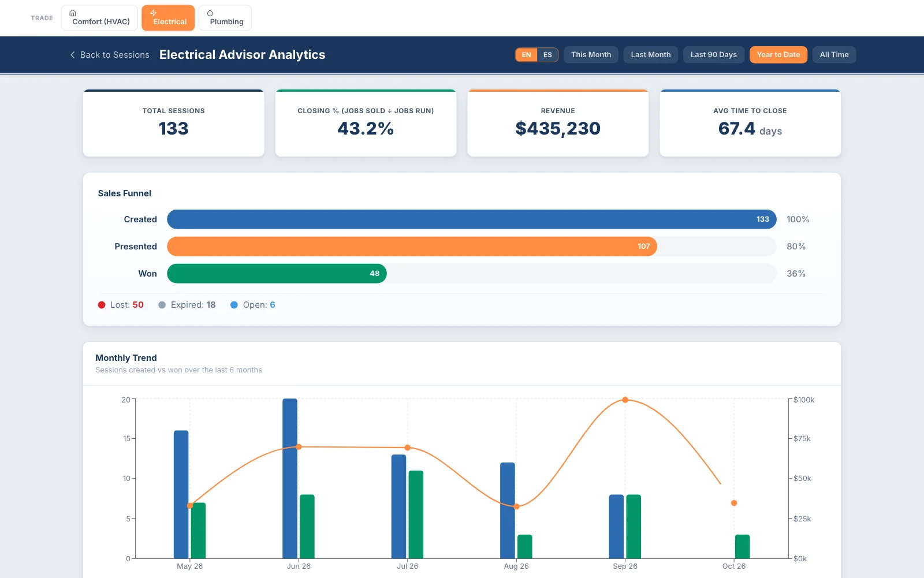Click the $100k axis label
Image resolution: width=924 pixels, height=578 pixels.
[x=804, y=400]
